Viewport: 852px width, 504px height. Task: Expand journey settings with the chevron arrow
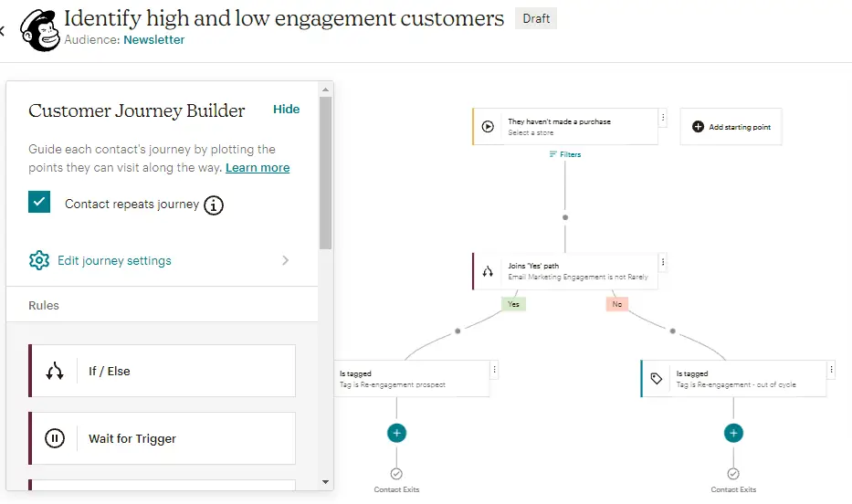coord(285,261)
